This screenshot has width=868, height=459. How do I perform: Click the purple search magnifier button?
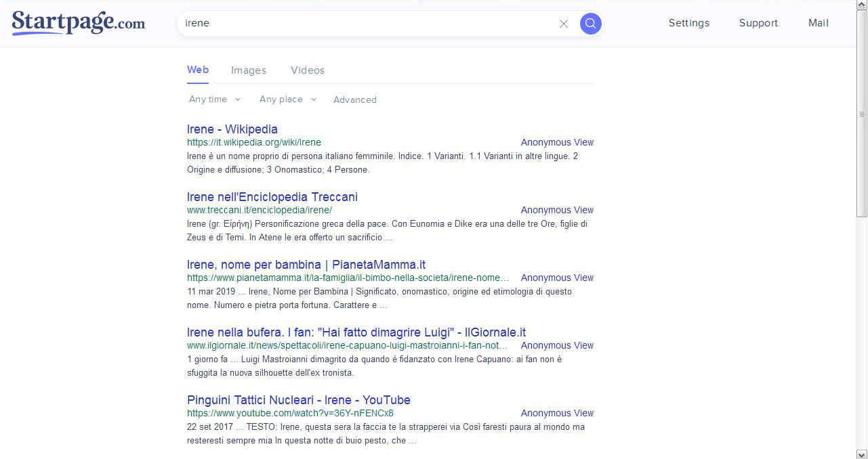(x=590, y=24)
